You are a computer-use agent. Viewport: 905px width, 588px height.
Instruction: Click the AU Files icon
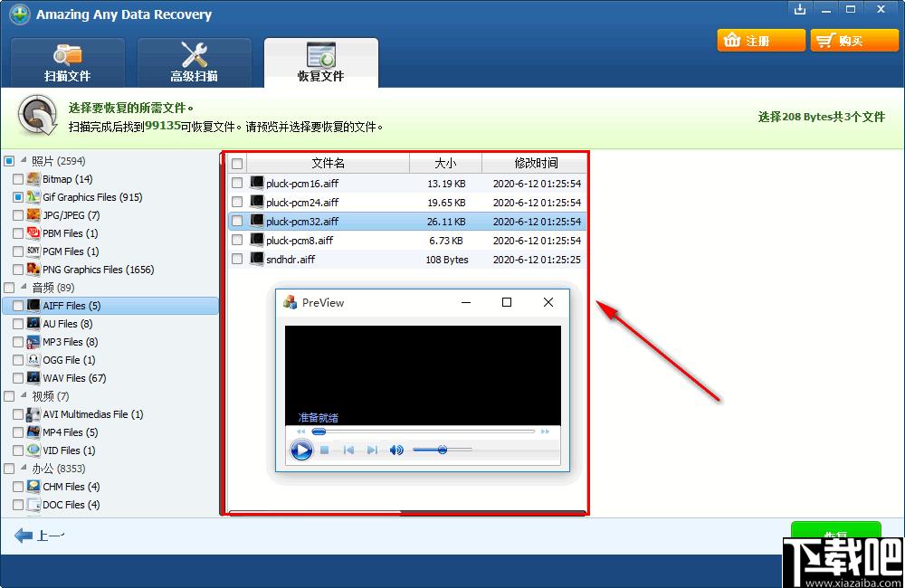point(33,323)
